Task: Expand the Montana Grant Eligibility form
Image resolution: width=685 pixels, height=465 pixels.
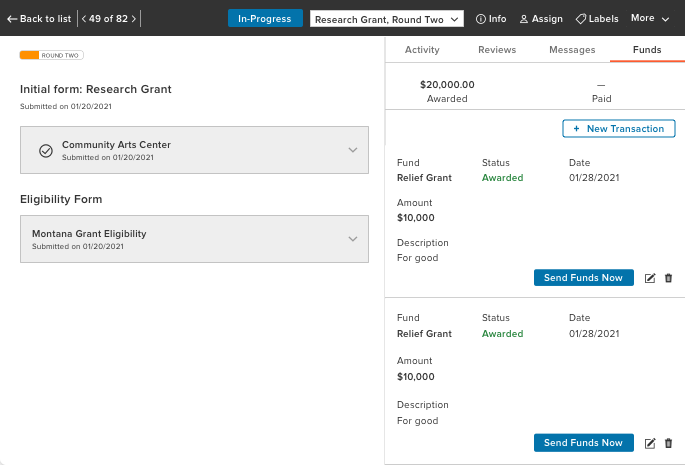Action: coord(352,239)
